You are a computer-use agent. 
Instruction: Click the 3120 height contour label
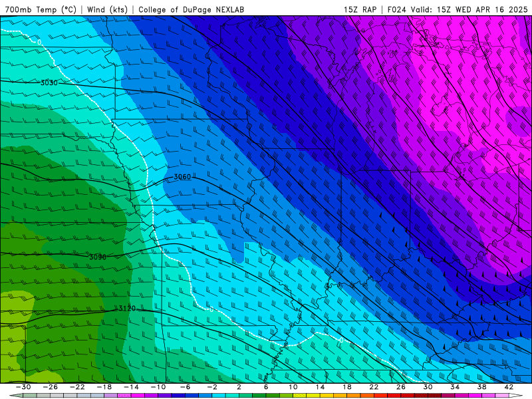(x=127, y=308)
